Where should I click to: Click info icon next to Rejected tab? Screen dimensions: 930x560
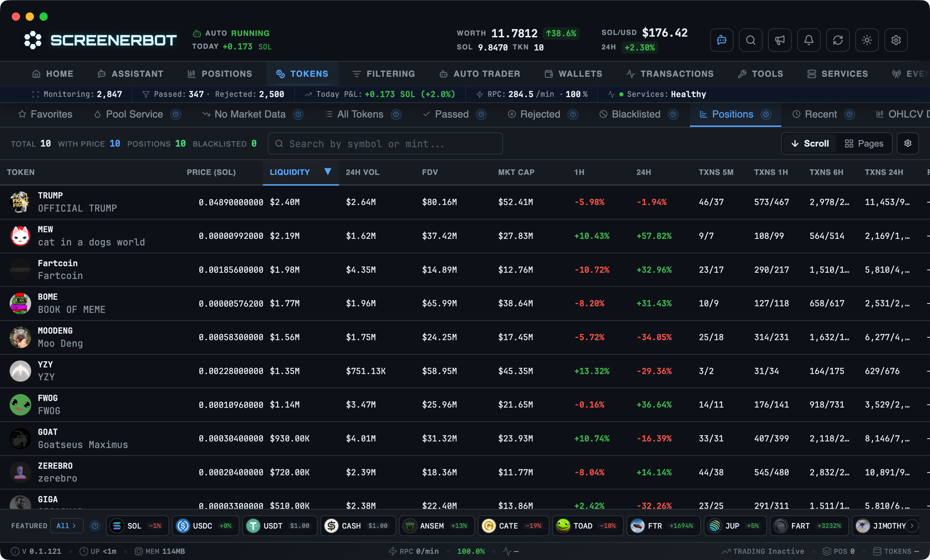pos(573,114)
